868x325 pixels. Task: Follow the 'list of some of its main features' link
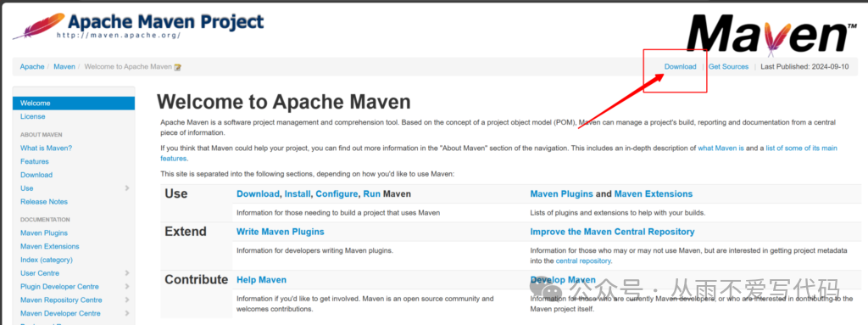click(802, 148)
